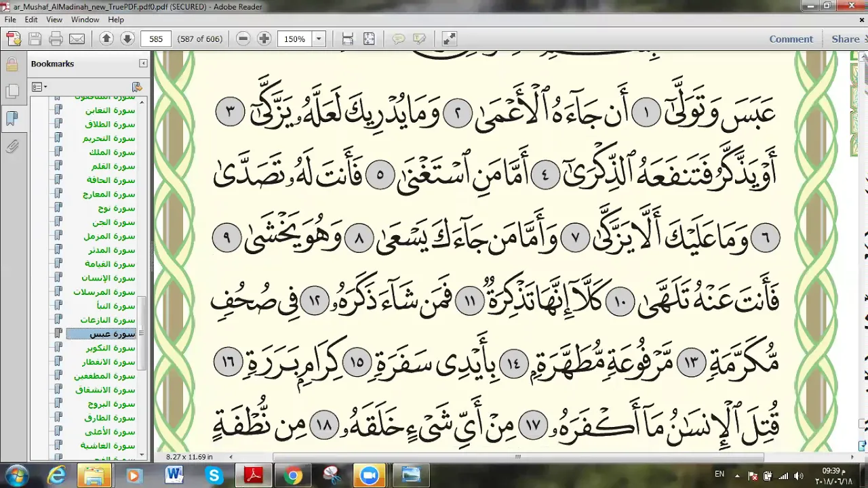Screen dimensions: 868x488
Task: Jump to bookmark سورة نوح
Action: pos(117,208)
